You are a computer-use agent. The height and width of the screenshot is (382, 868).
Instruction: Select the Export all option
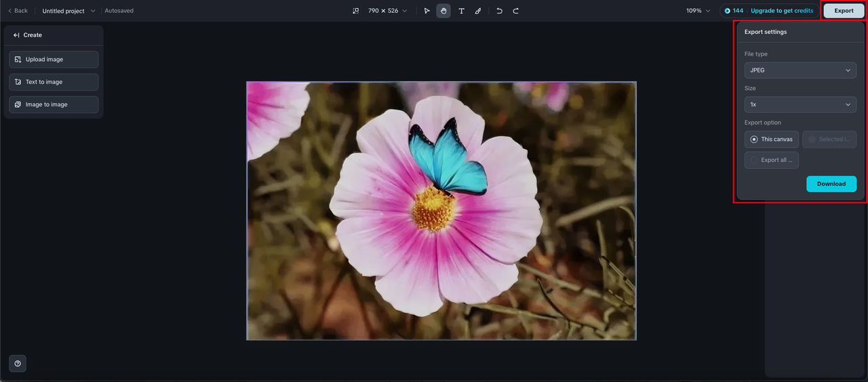772,161
